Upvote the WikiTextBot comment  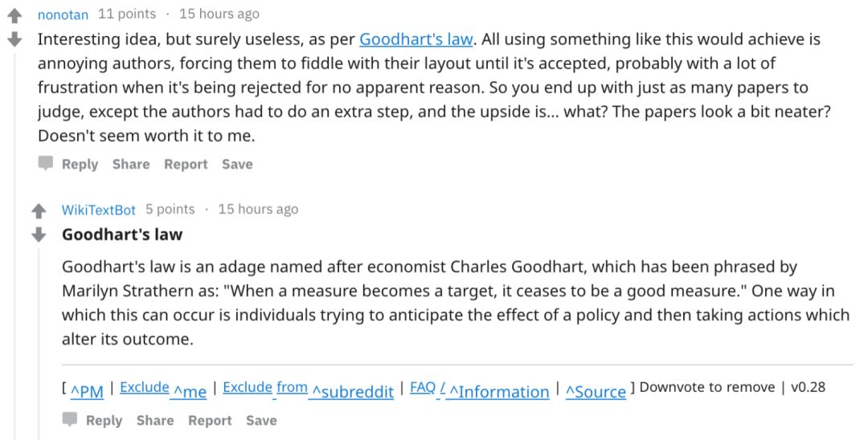click(x=39, y=211)
